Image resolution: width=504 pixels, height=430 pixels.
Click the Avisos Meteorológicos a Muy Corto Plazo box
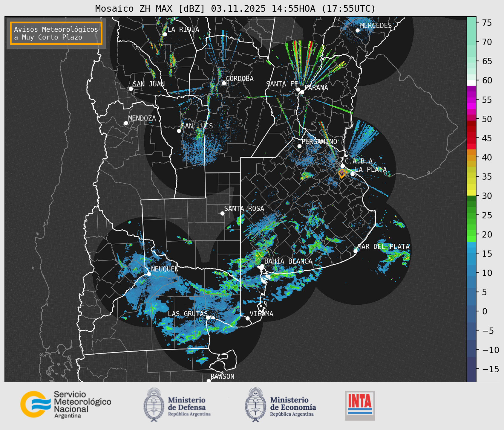click(x=56, y=33)
